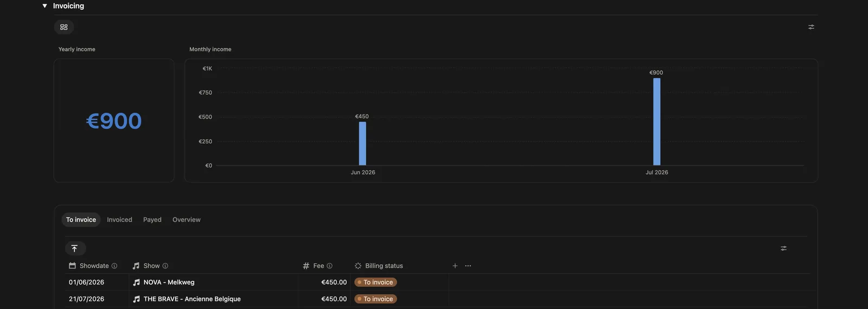
Task: Click the Invoicing section heading
Action: [x=68, y=6]
